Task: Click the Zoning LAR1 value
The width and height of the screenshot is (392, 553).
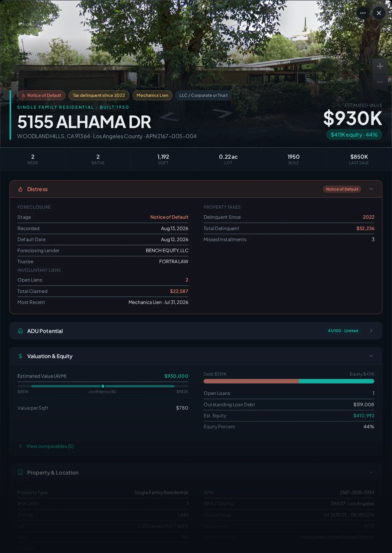Action: tap(183, 515)
